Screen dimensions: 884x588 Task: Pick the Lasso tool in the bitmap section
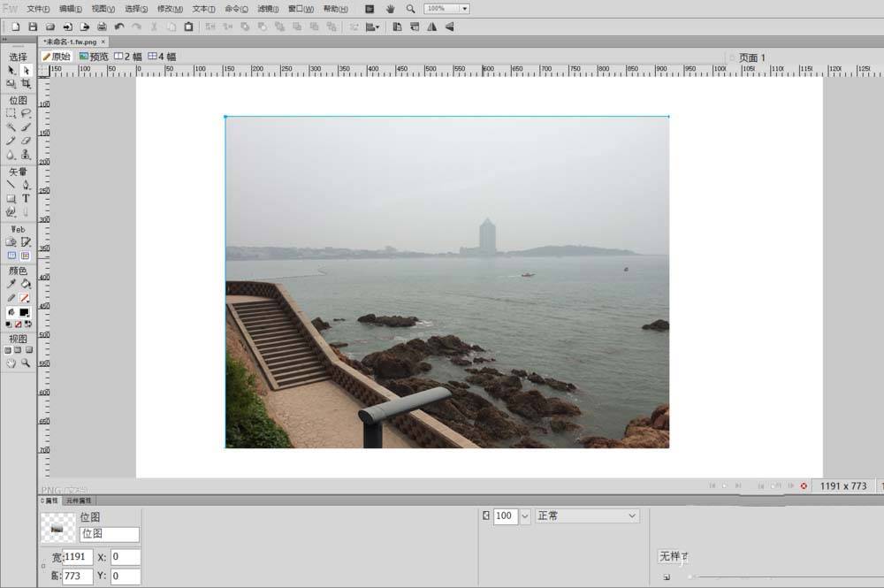(x=26, y=113)
